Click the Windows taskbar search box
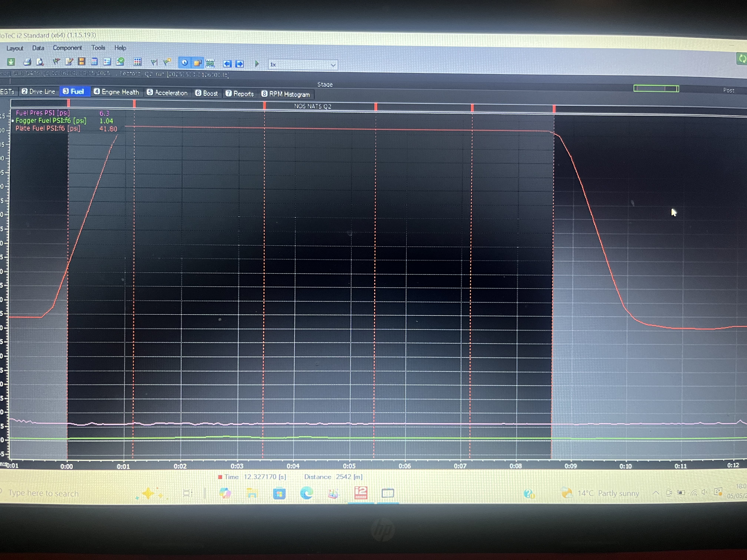The height and width of the screenshot is (560, 747). pos(43,493)
